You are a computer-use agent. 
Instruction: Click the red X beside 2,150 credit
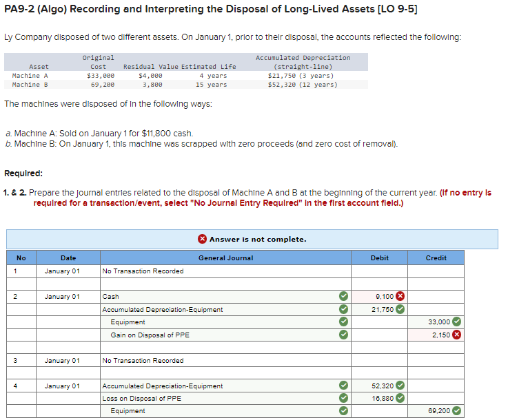click(x=456, y=335)
